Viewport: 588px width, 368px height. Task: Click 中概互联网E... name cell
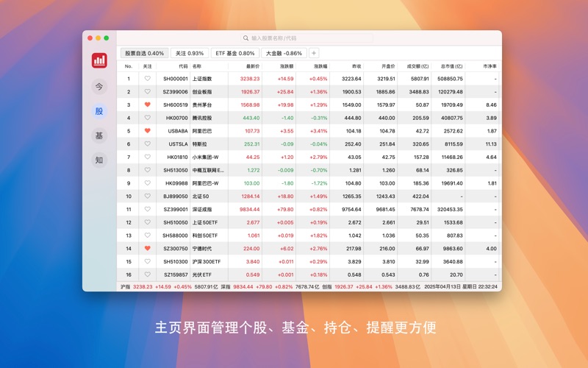click(x=208, y=170)
